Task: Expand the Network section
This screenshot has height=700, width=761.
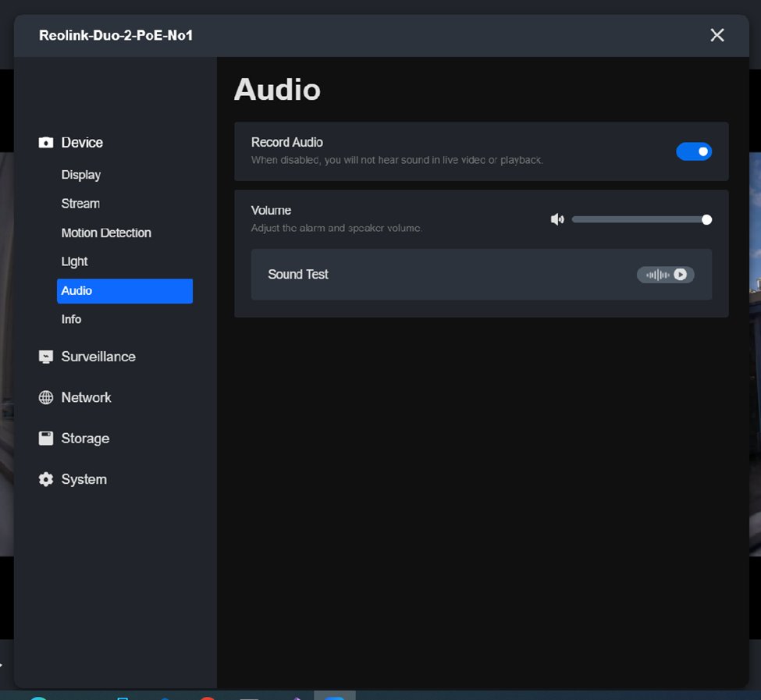Action: (x=87, y=397)
